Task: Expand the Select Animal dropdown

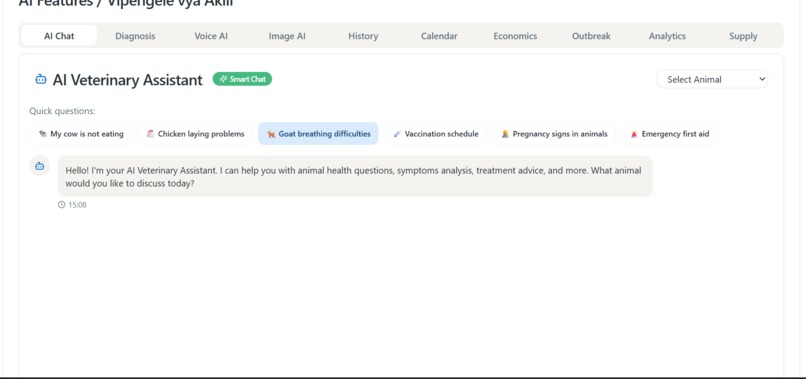Action: point(712,79)
